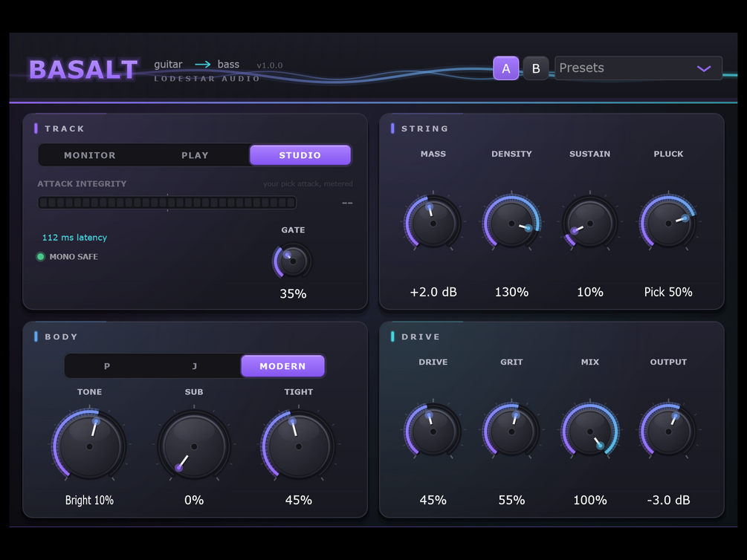
Task: Click the Tight value 45%
Action: coord(298,500)
